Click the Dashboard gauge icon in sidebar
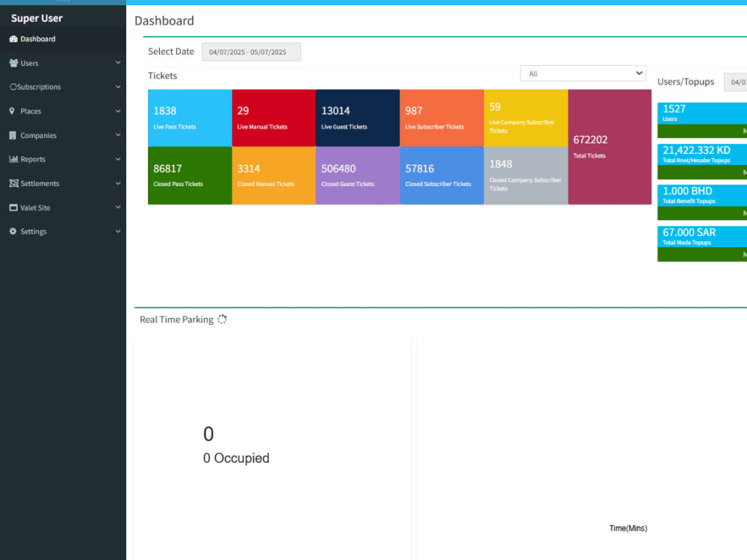This screenshot has width=747, height=560. [x=13, y=39]
